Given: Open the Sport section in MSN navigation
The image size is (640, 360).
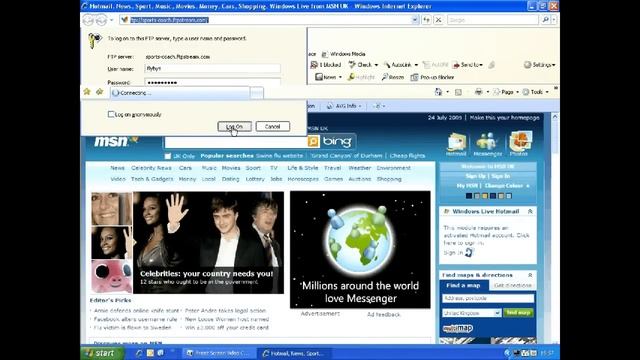Looking at the screenshot, I should coord(253,168).
